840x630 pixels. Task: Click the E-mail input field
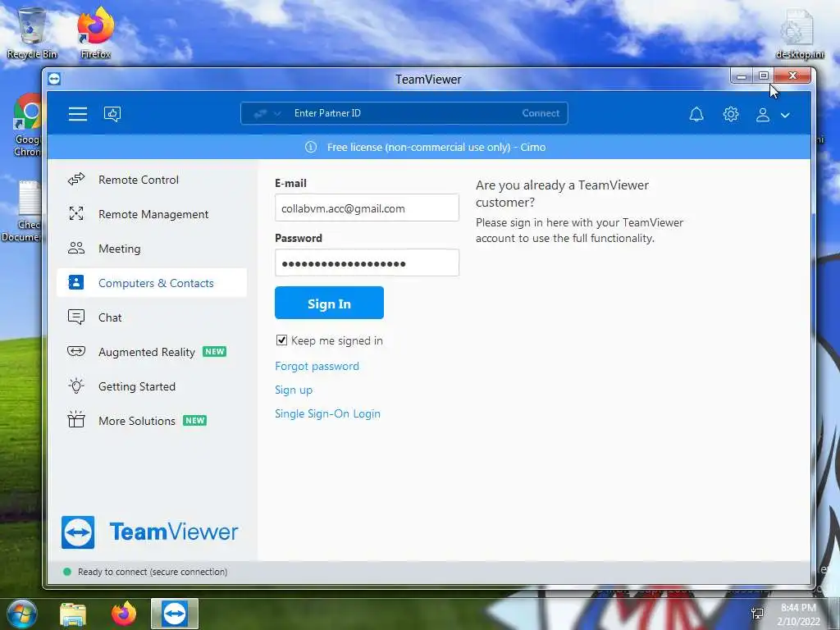367,208
